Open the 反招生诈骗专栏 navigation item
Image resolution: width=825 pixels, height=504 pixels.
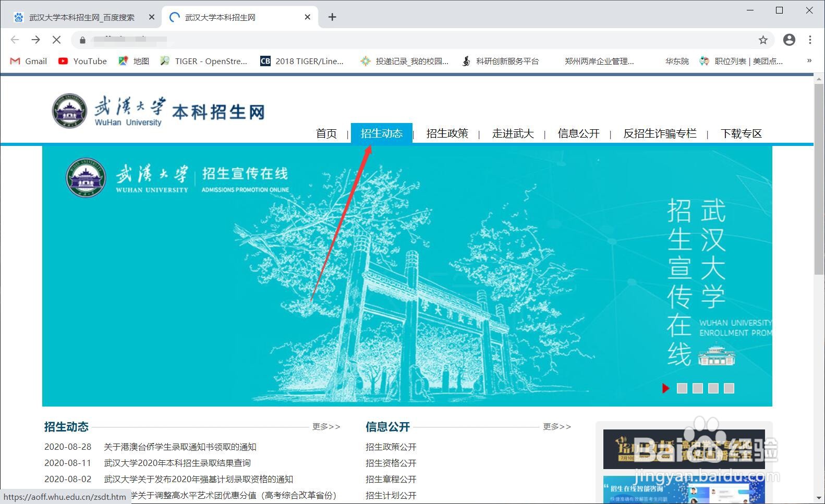[x=660, y=133]
